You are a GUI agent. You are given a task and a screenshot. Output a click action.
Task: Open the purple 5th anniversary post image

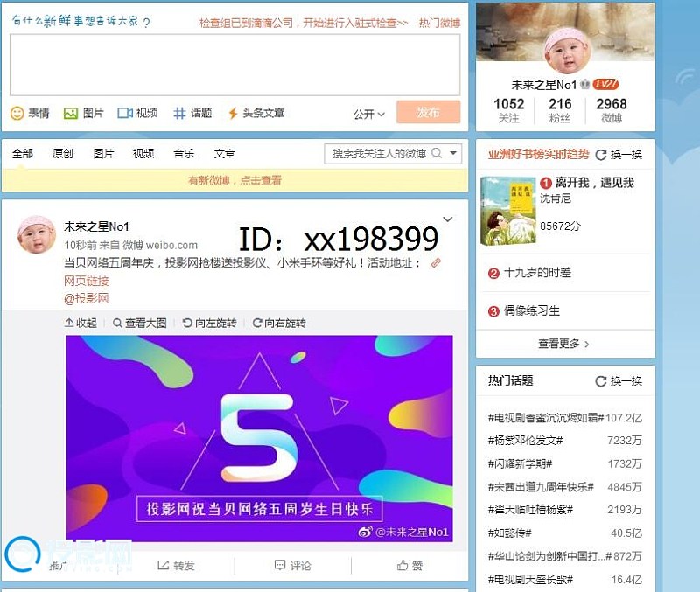tap(259, 439)
